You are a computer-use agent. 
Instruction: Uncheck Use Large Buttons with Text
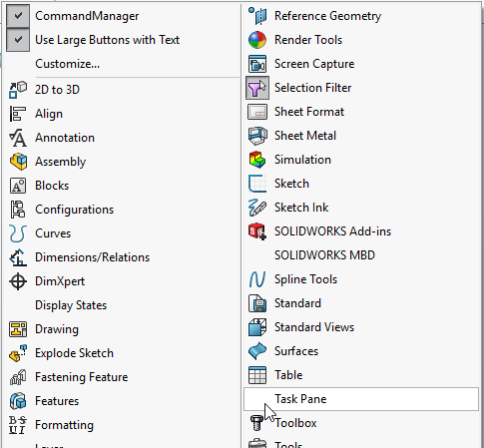[18, 40]
